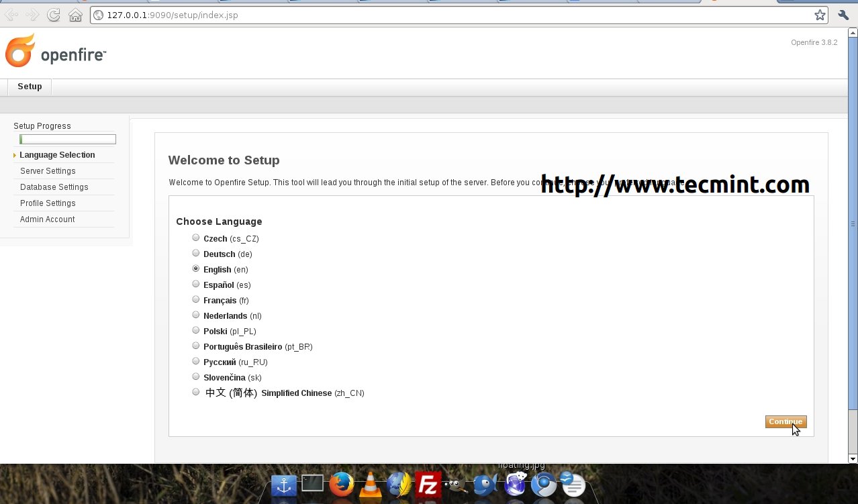Screen dimensions: 858x504
Task: Select Русский (ru_RU) language
Action: pos(196,361)
